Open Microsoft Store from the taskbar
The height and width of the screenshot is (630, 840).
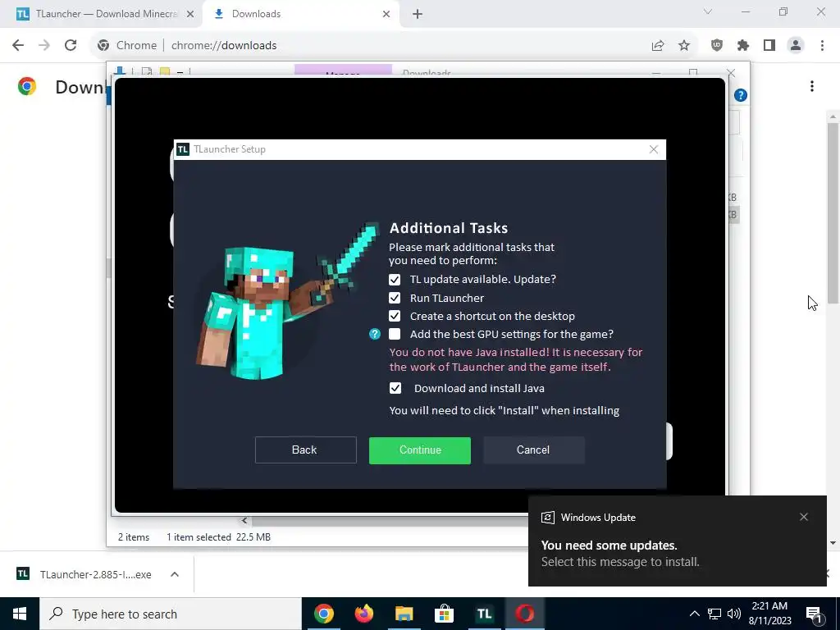[444, 614]
